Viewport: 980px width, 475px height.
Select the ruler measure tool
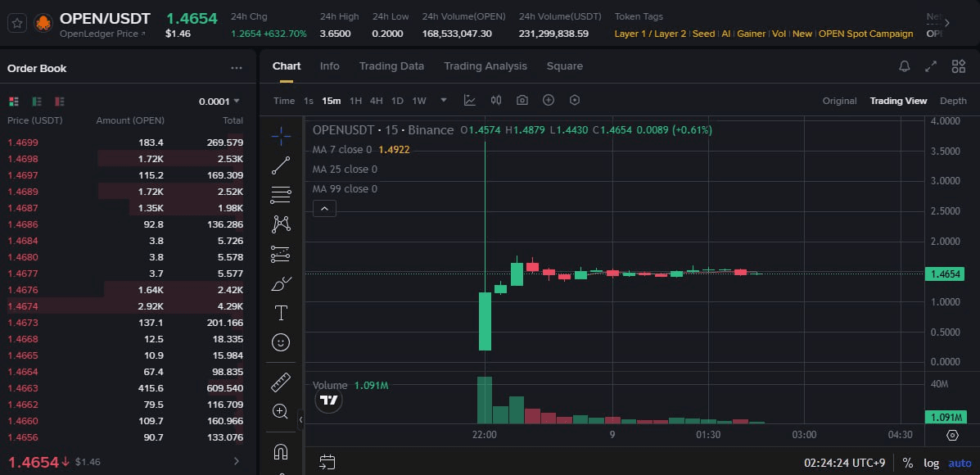click(x=282, y=382)
